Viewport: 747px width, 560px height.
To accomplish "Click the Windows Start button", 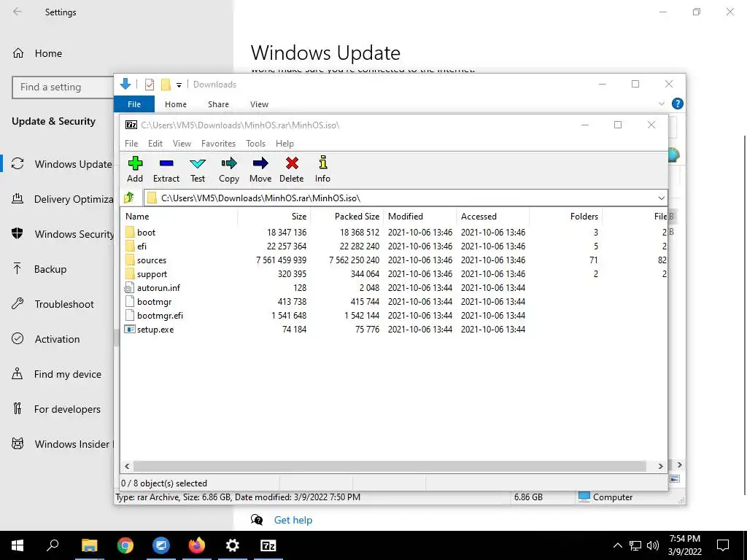I will click(18, 545).
